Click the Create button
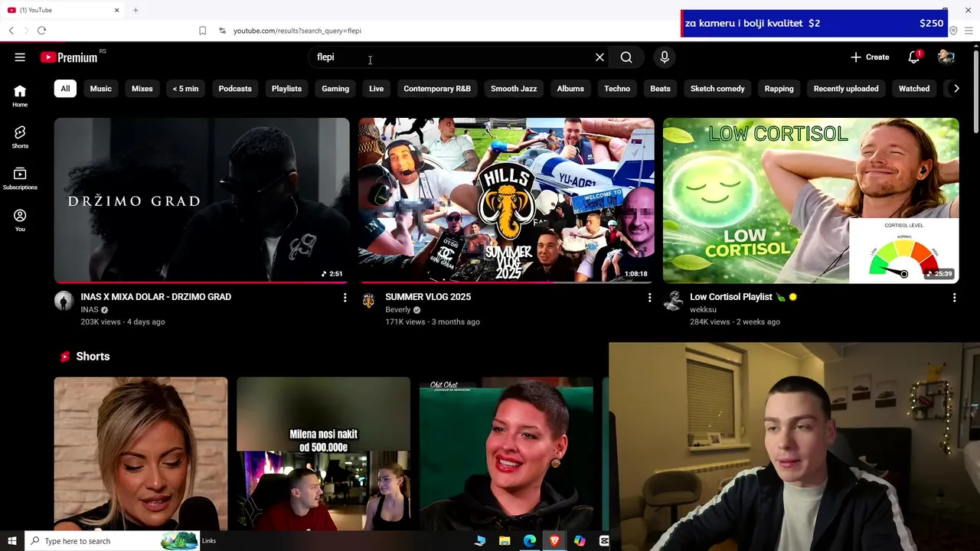This screenshot has width=980, height=551. pos(870,57)
